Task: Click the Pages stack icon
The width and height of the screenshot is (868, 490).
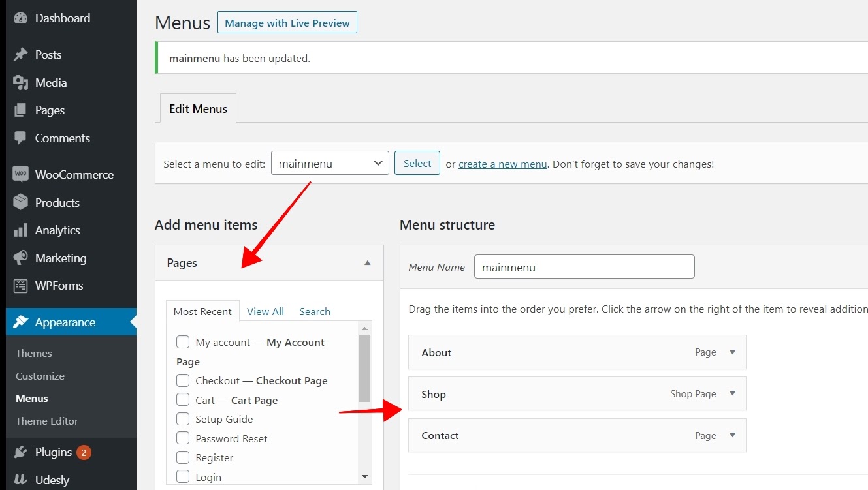Action: tap(21, 110)
